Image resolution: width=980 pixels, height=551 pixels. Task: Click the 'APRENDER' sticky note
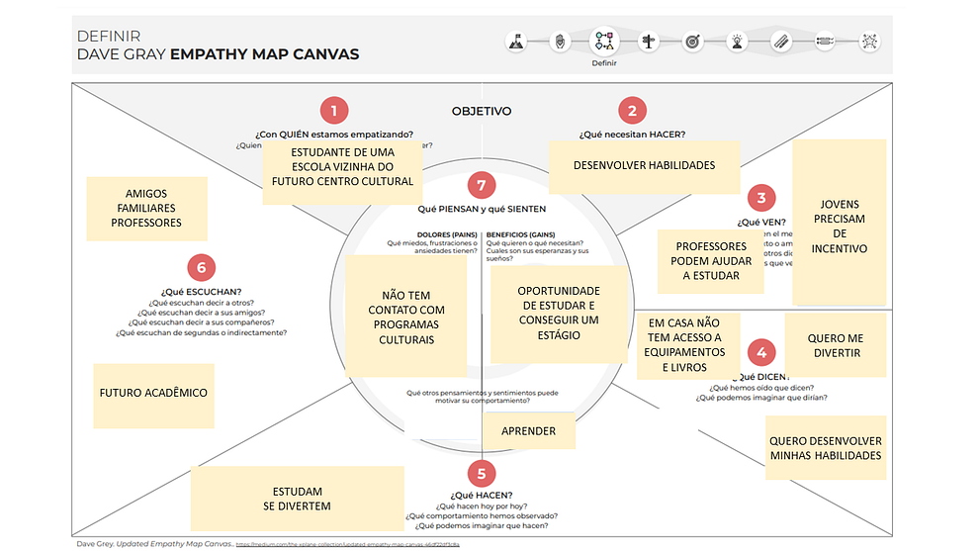point(529,431)
